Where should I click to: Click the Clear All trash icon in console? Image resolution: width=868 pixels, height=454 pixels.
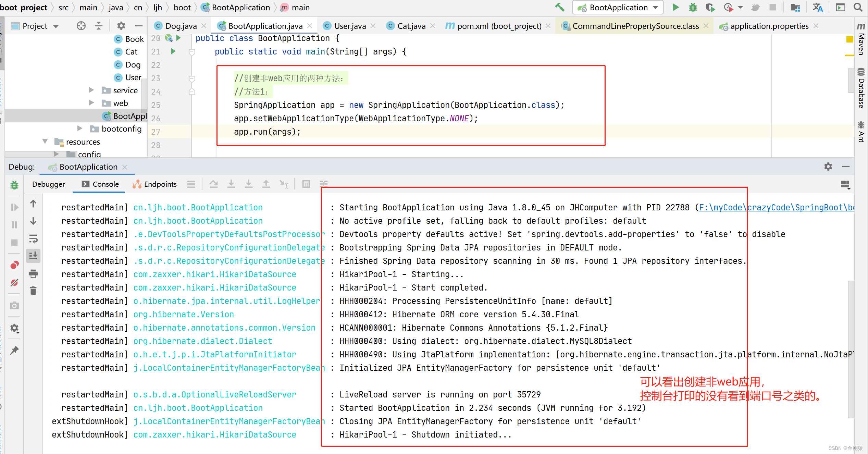click(33, 291)
